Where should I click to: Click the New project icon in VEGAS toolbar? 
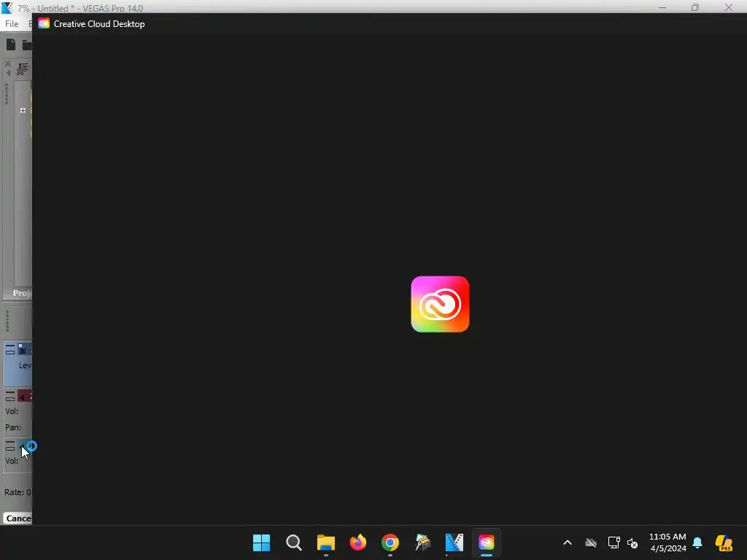(x=11, y=44)
